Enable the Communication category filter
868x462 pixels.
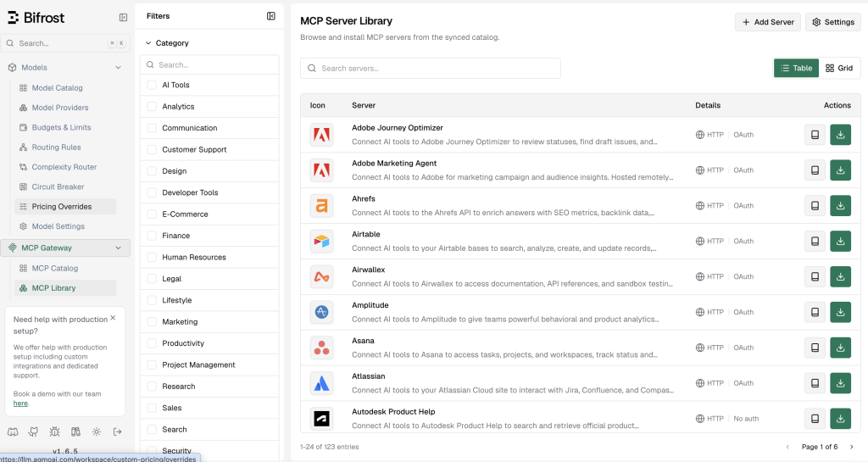point(152,128)
